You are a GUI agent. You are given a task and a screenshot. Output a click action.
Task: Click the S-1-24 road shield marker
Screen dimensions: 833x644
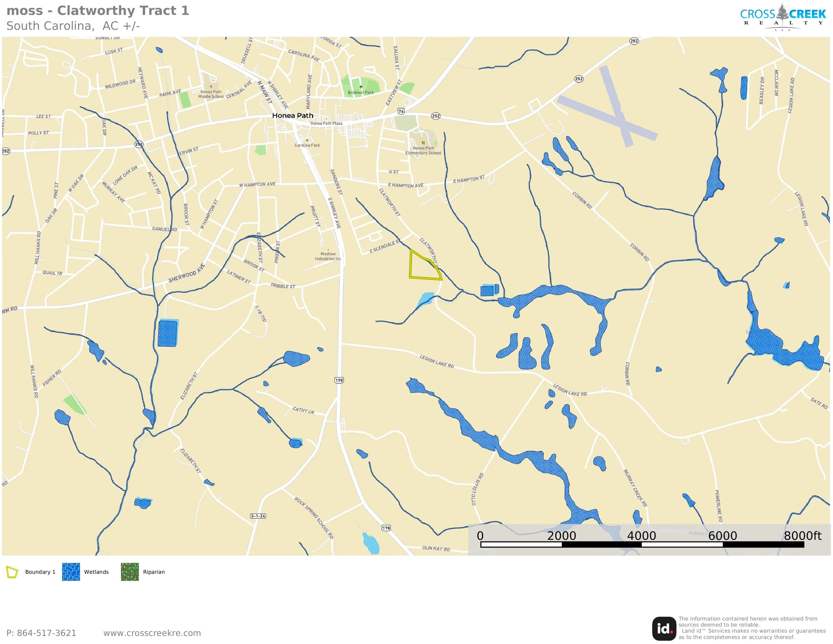258,516
